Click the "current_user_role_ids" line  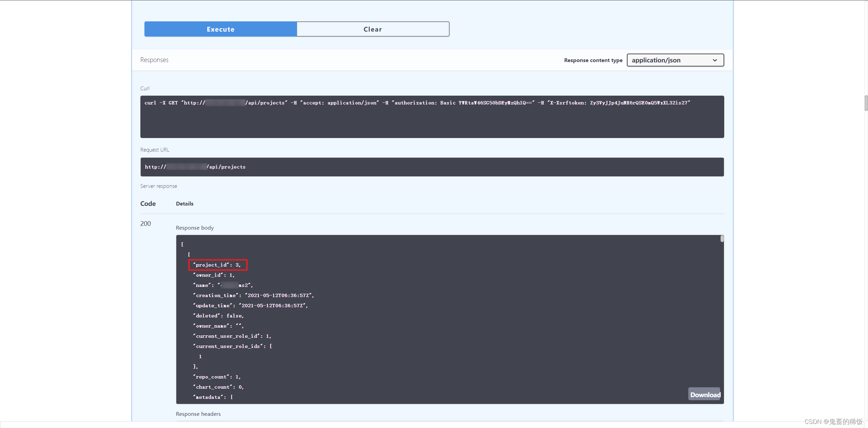click(x=233, y=346)
